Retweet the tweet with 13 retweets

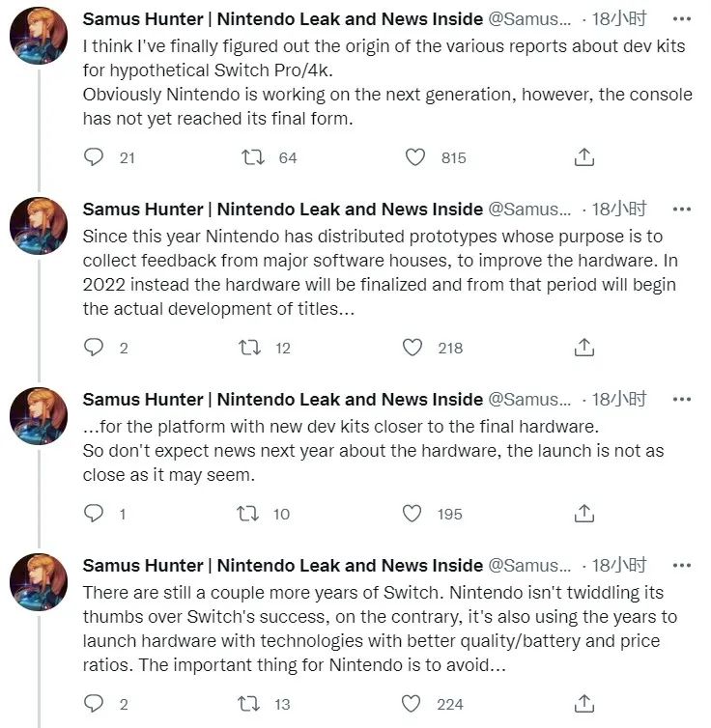click(x=250, y=704)
